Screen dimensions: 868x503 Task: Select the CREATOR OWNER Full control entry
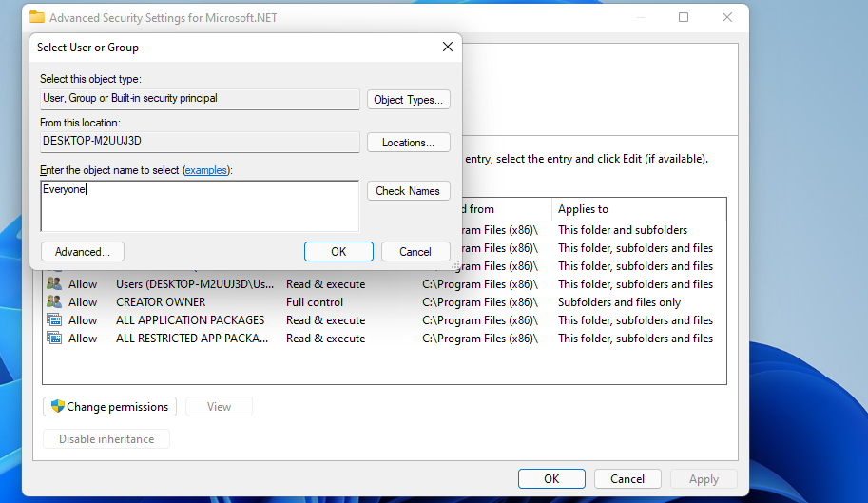(384, 302)
